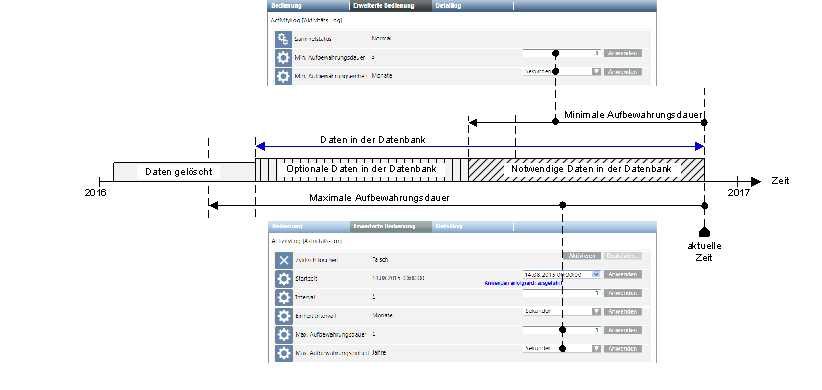Viewport: 822px width, 390px height.
Task: Click the gear icon beside Min. Aufbewahrungsdauer
Action: click(283, 57)
